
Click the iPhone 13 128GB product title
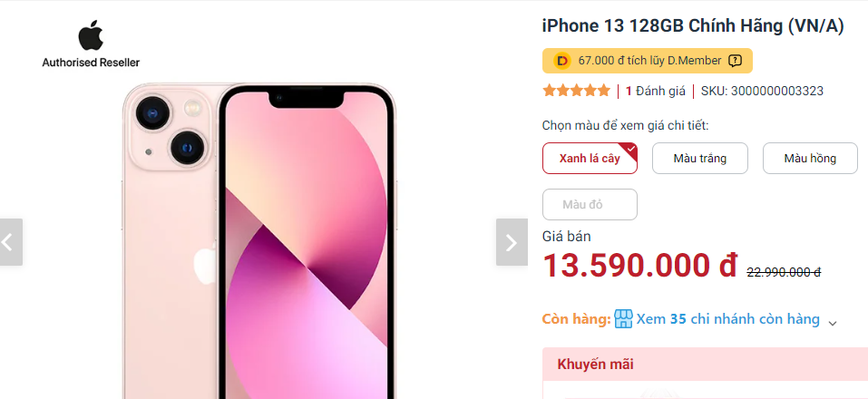tap(693, 26)
